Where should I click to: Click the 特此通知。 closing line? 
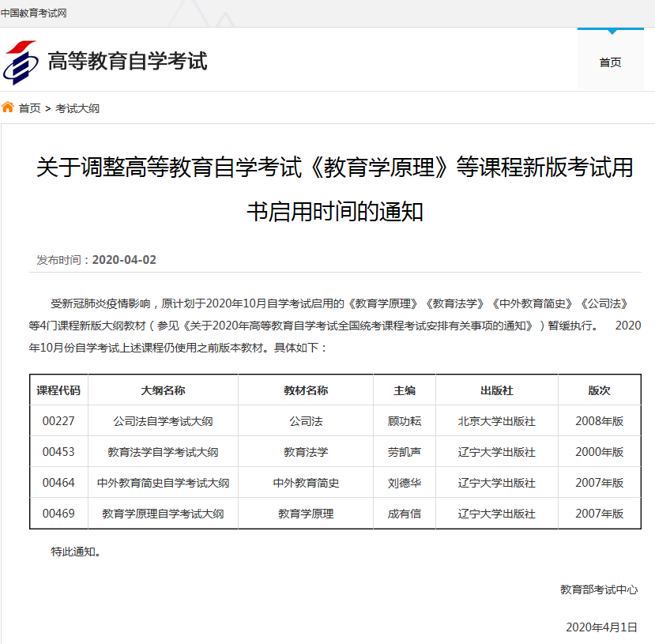(x=76, y=552)
